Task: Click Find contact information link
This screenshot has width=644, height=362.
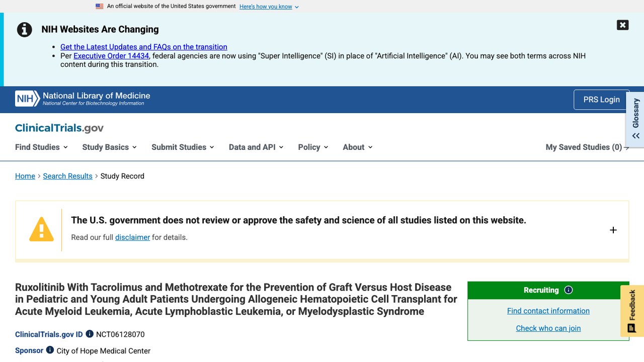Action: tap(548, 311)
